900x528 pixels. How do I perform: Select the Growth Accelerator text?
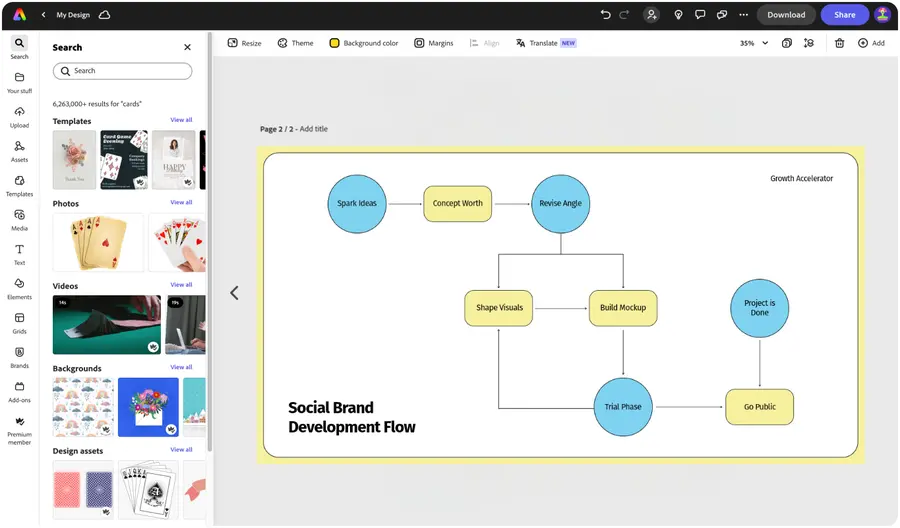tap(801, 178)
